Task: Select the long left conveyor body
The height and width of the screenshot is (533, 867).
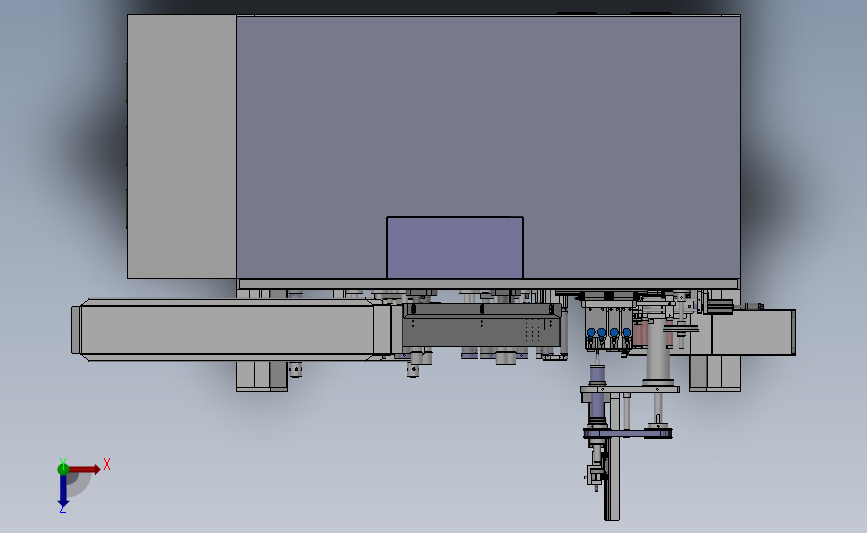Action: [x=227, y=330]
